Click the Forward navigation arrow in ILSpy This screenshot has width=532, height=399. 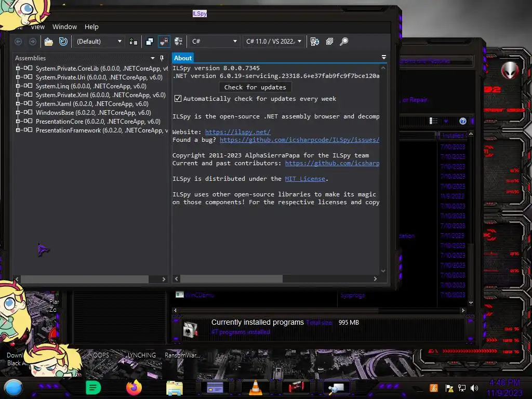click(x=33, y=42)
